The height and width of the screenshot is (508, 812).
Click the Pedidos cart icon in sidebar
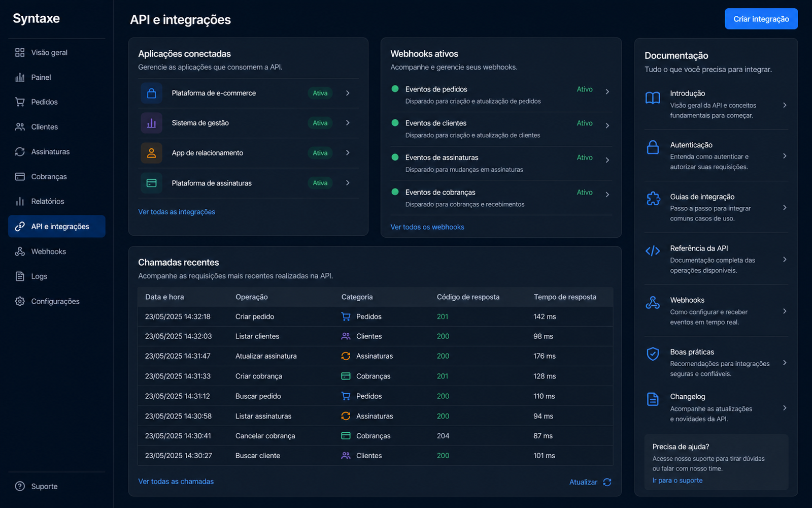point(20,102)
